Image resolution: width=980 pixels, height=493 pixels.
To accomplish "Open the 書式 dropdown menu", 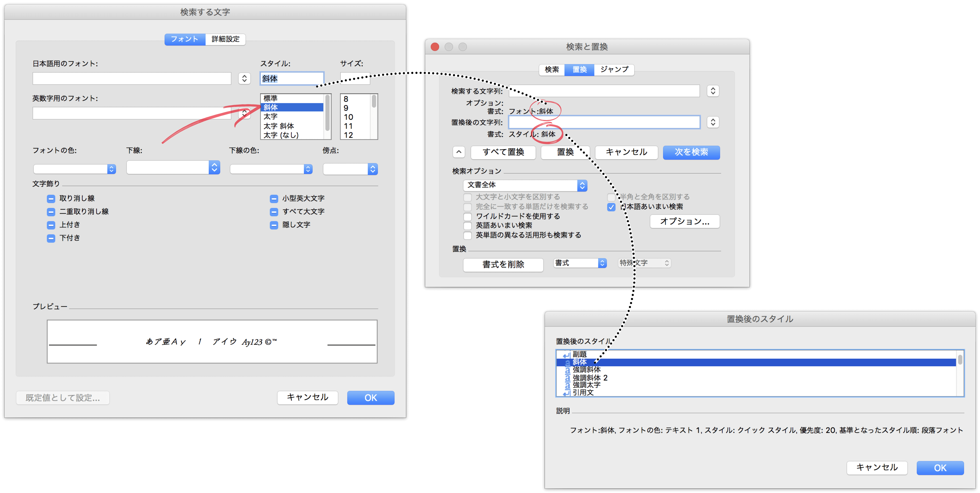I will tap(580, 263).
